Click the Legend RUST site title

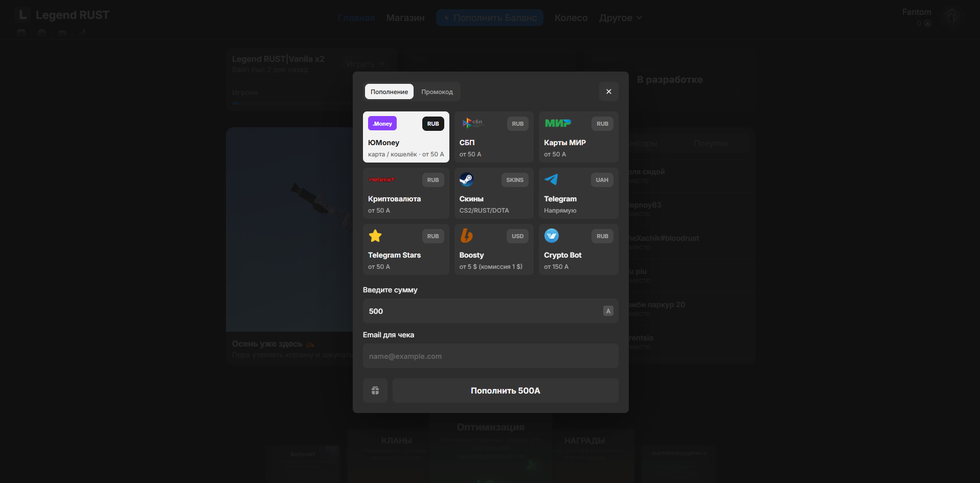(73, 15)
